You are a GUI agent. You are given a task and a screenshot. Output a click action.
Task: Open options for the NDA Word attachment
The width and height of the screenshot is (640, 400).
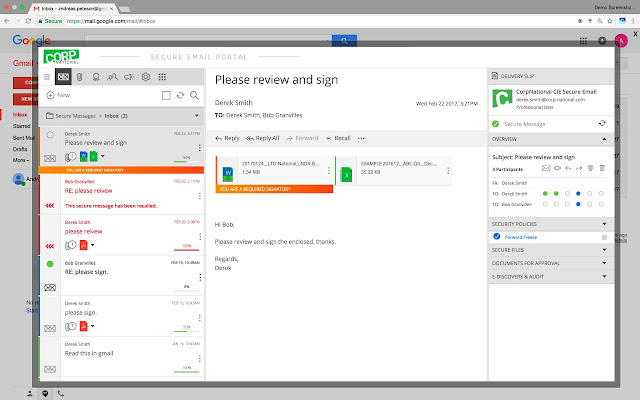329,171
